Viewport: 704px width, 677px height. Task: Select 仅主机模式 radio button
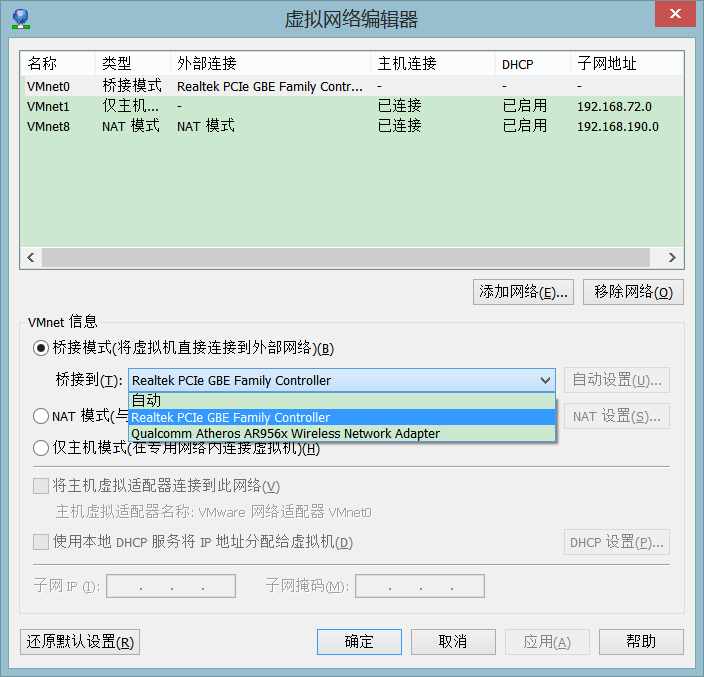(x=41, y=448)
